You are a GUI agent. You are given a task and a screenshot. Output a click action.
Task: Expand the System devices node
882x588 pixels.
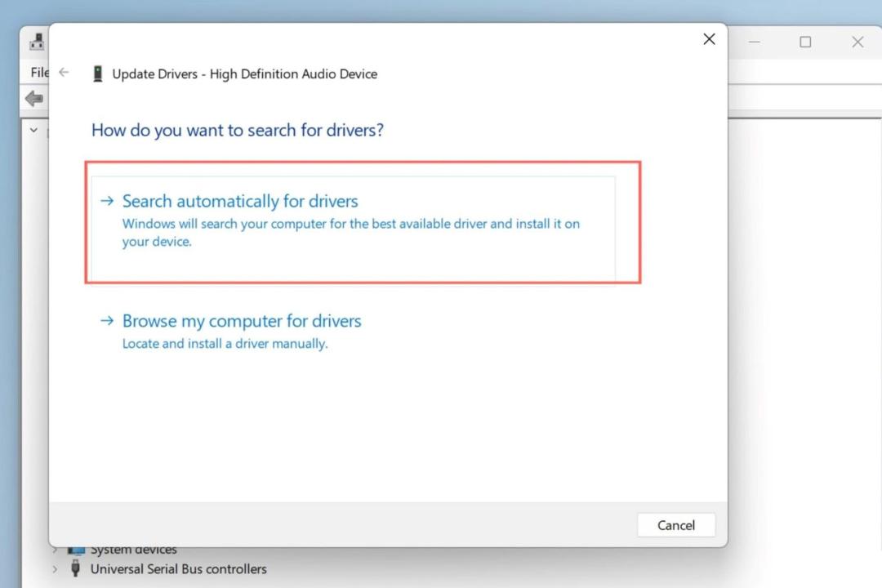tap(55, 549)
